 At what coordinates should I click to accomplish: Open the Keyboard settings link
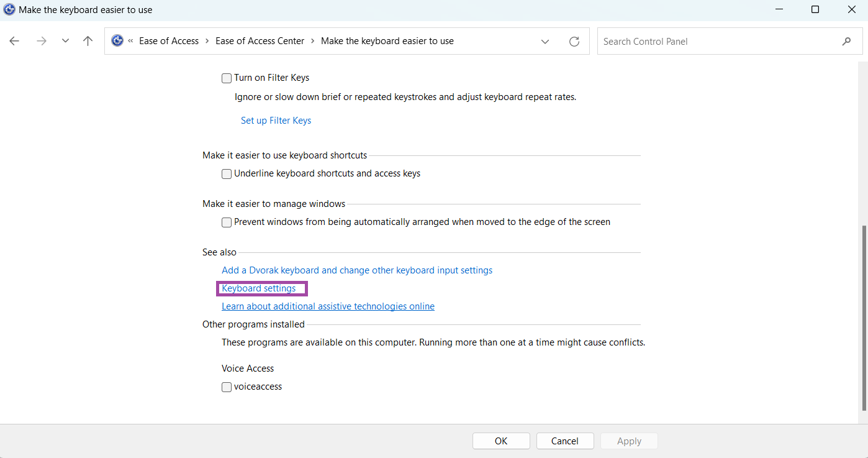point(259,288)
